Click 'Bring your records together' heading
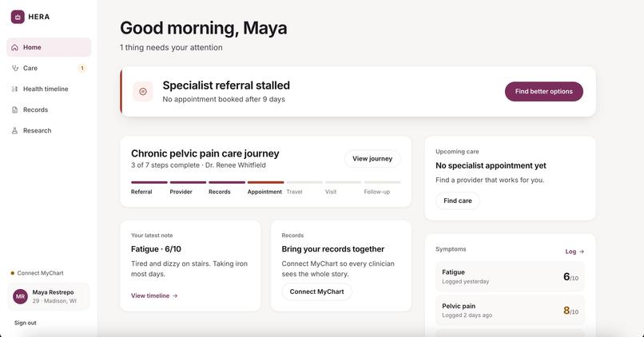644x337 pixels. click(333, 249)
